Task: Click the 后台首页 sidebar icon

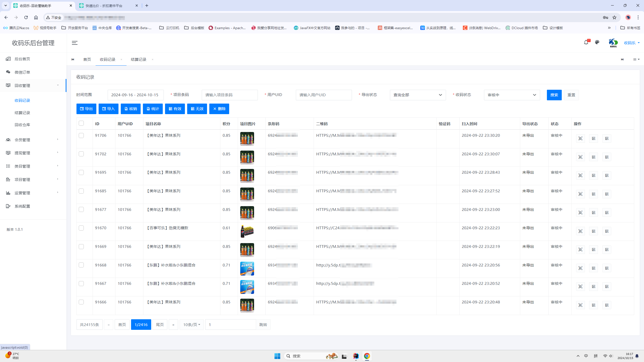Action: (x=8, y=59)
